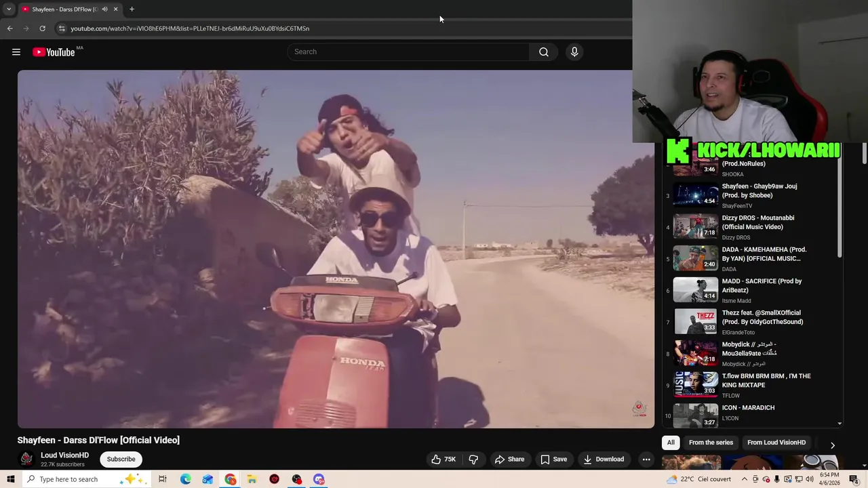
Task: Start voice search with the microphone
Action: tap(574, 52)
